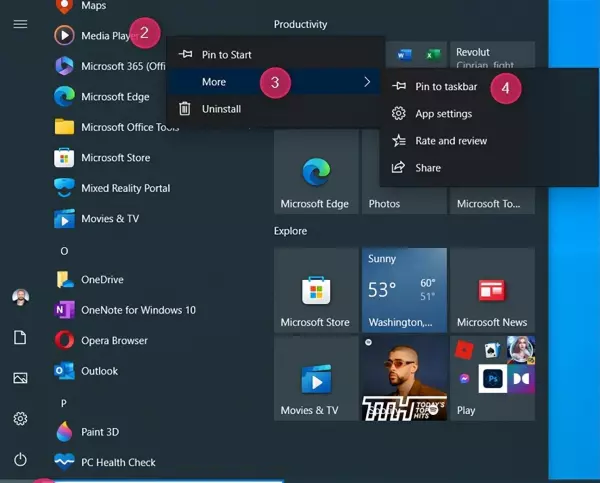
Task: Open the Pictures shortcut in Start sidebar
Action: coord(20,378)
